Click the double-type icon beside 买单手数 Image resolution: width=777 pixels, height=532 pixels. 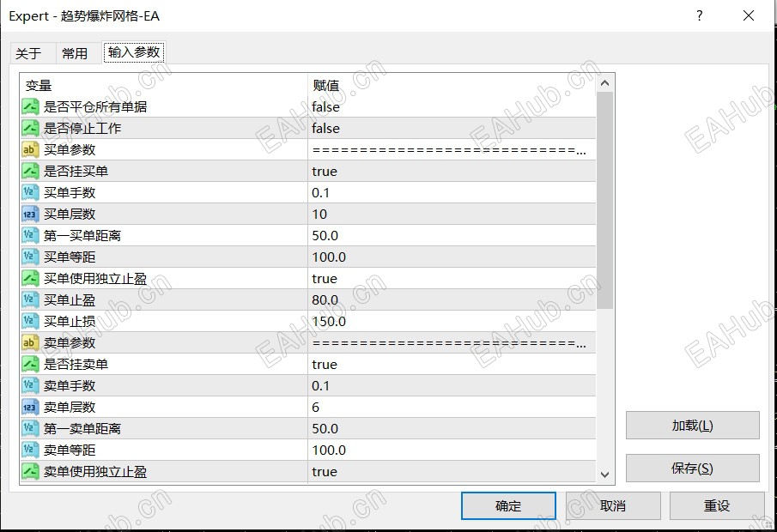click(x=30, y=193)
